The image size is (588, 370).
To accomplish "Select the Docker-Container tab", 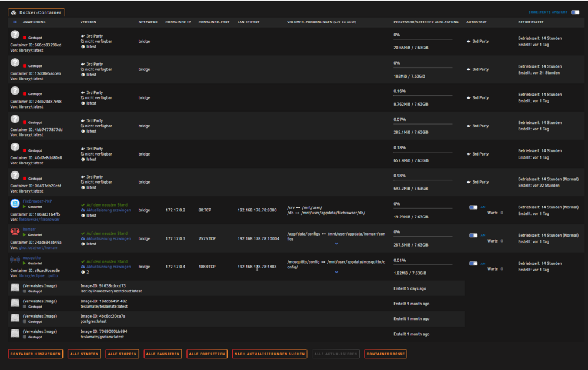I will tap(36, 12).
